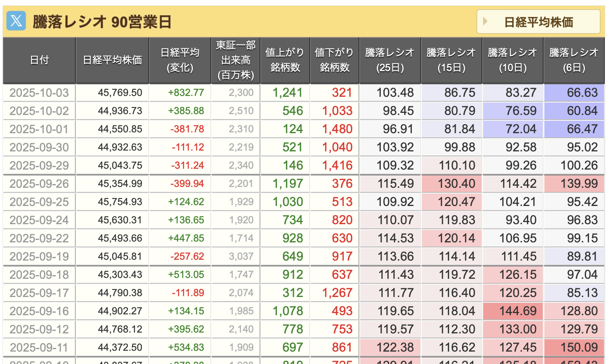Click the 騰落レシオ (6日) column header
Viewport: 611px width, 364px height.
[574, 60]
